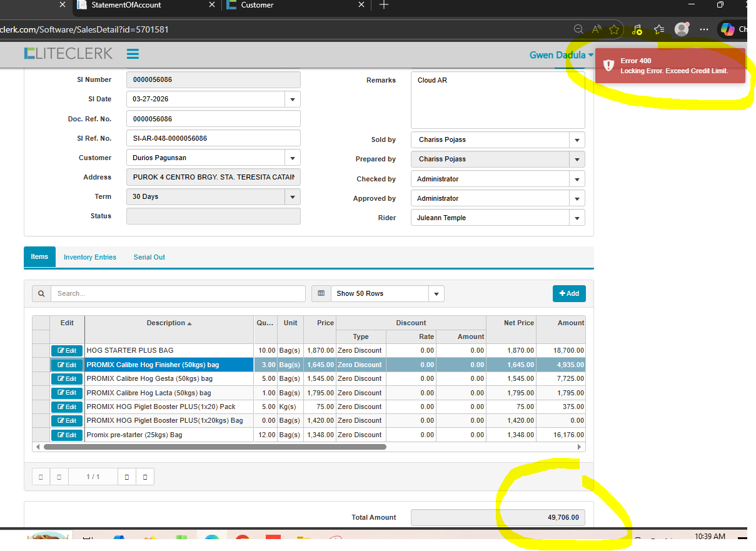The image size is (756, 551).
Task: Click the browser Read Aloud icon
Action: coord(597,29)
